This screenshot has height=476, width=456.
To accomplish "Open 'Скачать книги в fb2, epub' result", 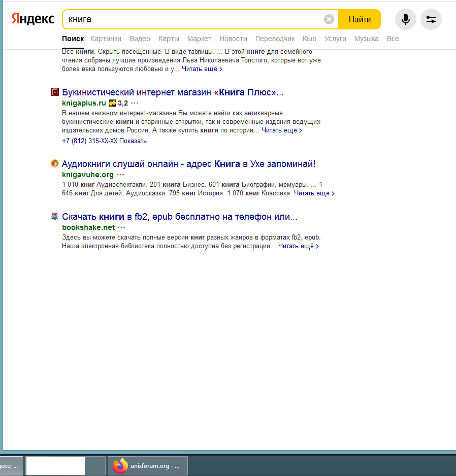I will pos(180,217).
